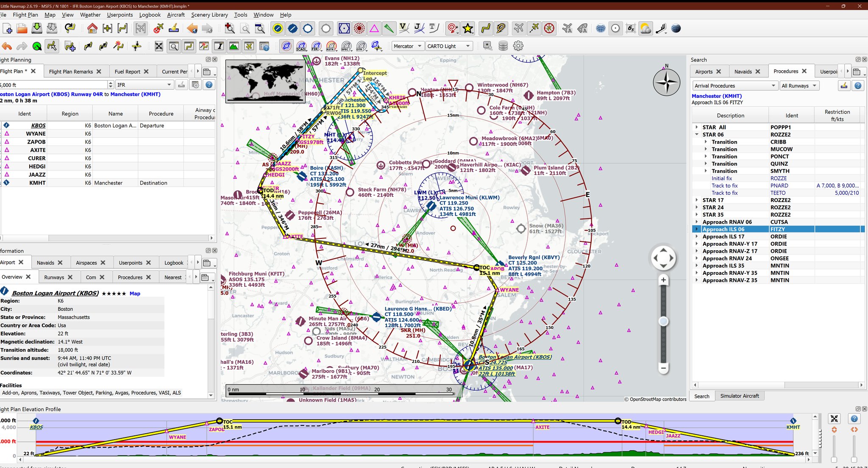
Task: Click the compass rose on the map
Action: tap(666, 81)
